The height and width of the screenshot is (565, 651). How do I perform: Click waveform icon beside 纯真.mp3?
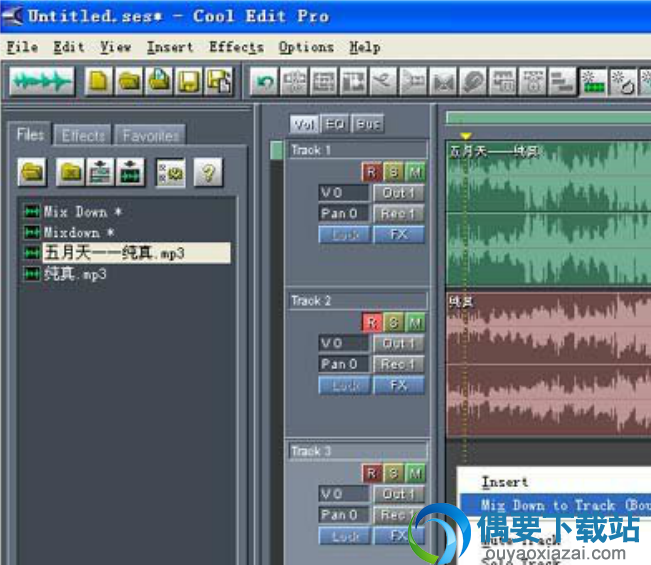(x=32, y=274)
